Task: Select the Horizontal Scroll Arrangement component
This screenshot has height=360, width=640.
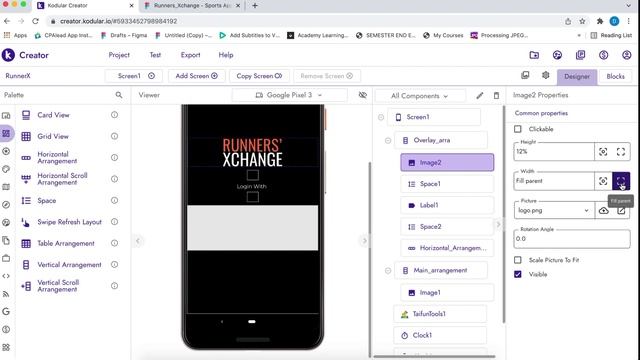Action: [x=62, y=179]
